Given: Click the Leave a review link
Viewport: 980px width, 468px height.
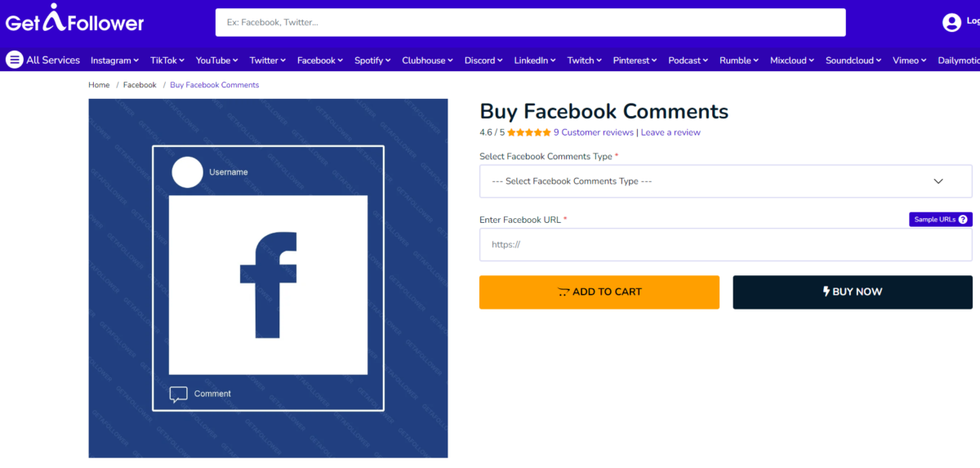Looking at the screenshot, I should click(670, 132).
